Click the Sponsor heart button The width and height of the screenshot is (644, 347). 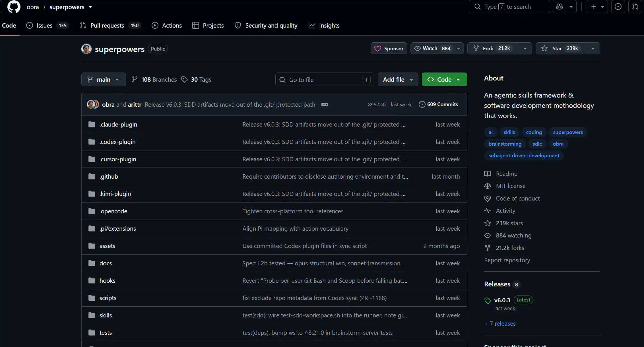click(x=389, y=48)
